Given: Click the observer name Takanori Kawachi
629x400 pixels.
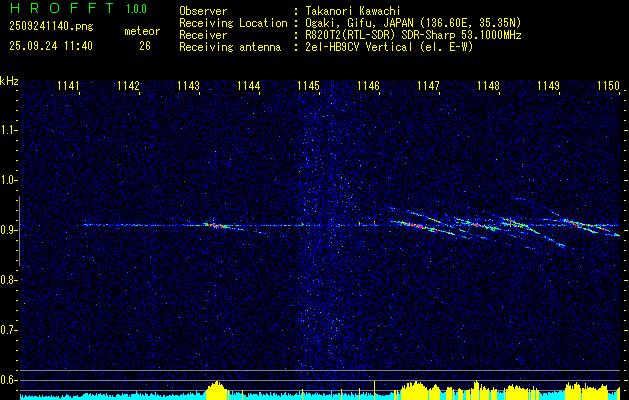Looking at the screenshot, I should 353,11.
